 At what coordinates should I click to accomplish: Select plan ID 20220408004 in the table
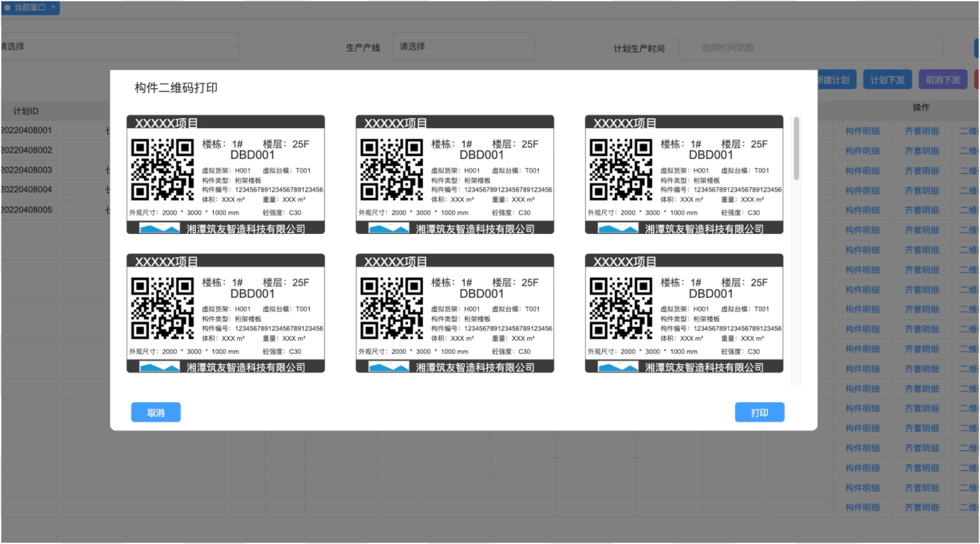(26, 189)
